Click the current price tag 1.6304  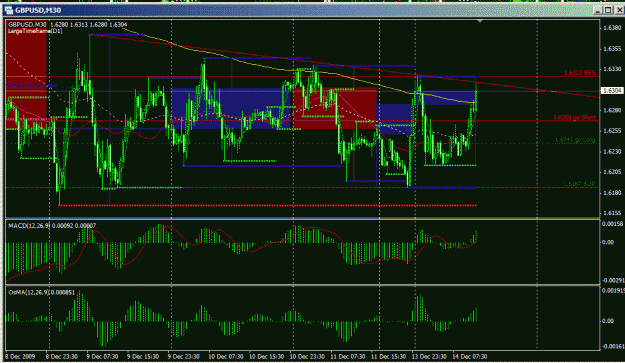point(611,91)
